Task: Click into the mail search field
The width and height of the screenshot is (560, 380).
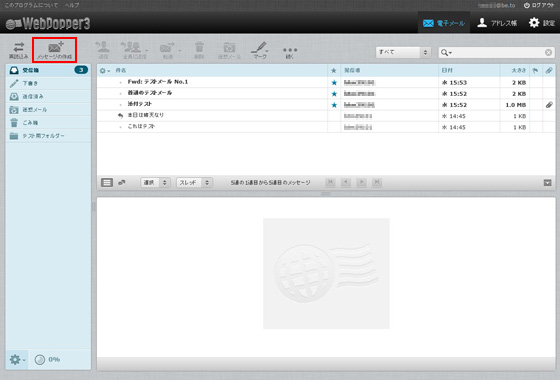Action: [498, 53]
